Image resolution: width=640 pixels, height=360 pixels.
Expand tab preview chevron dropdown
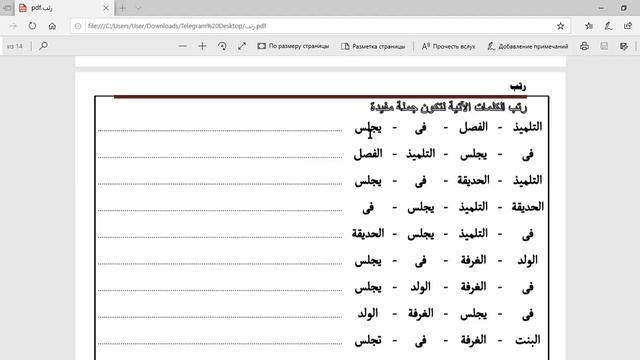[138, 8]
